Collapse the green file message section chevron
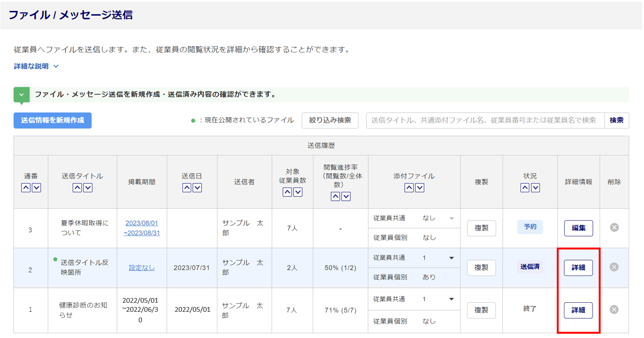This screenshot has height=338, width=644. 21,95
